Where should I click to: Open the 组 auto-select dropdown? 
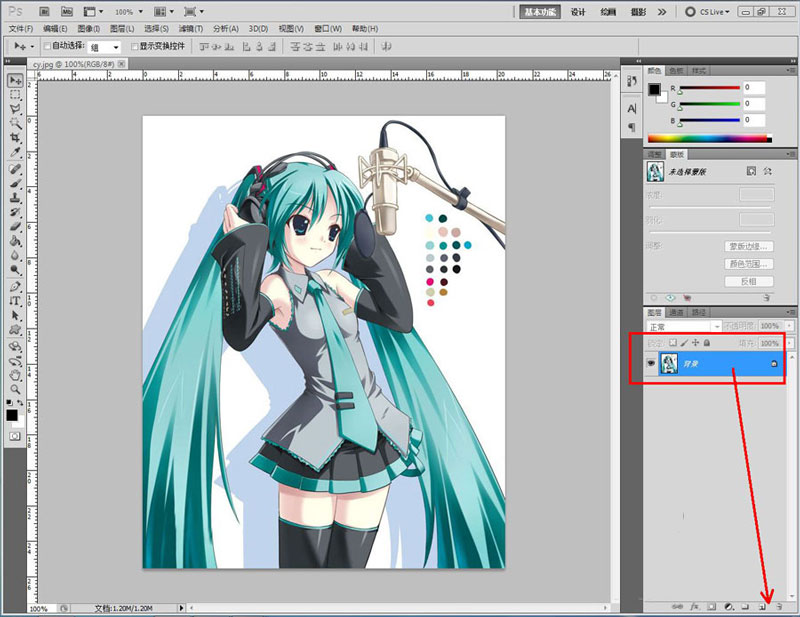tap(104, 47)
